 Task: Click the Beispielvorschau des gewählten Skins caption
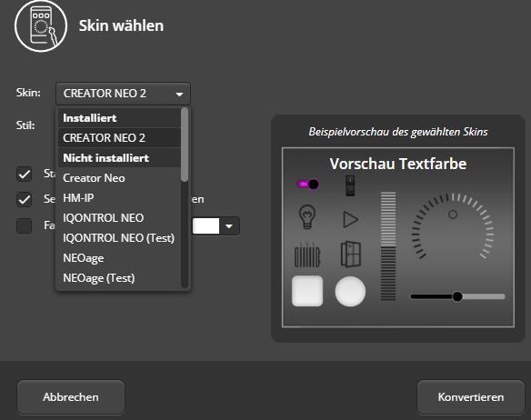pyautogui.click(x=398, y=132)
